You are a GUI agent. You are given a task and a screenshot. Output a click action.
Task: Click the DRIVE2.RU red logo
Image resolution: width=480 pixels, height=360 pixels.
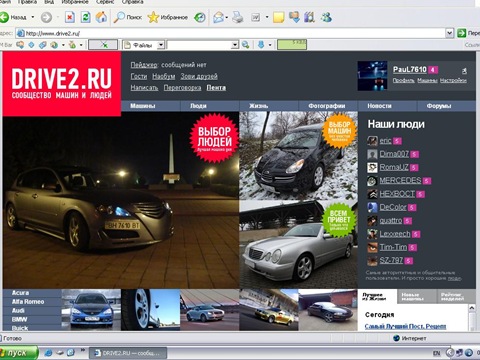pos(62,84)
